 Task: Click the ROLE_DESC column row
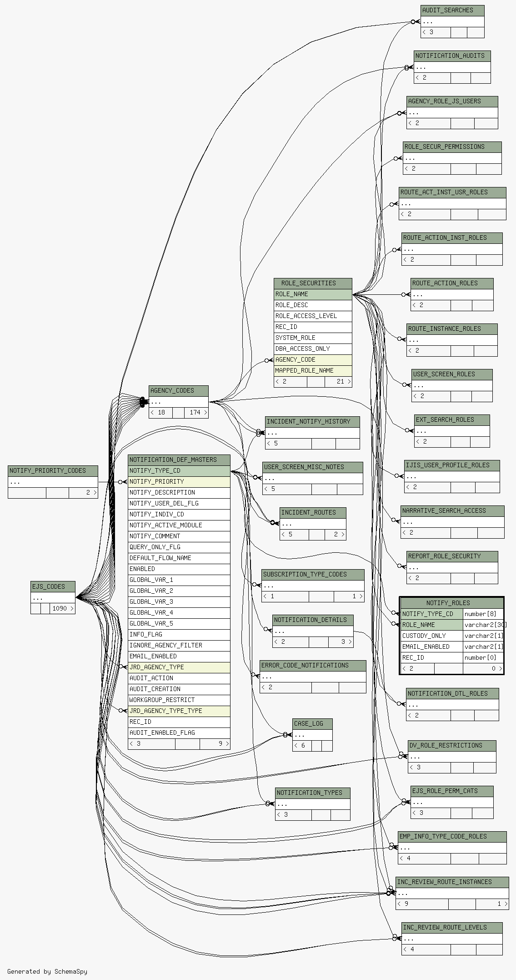point(313,305)
